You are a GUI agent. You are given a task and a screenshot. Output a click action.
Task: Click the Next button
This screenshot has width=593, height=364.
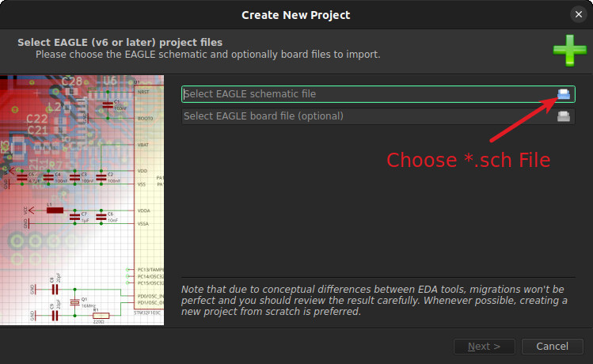point(484,347)
